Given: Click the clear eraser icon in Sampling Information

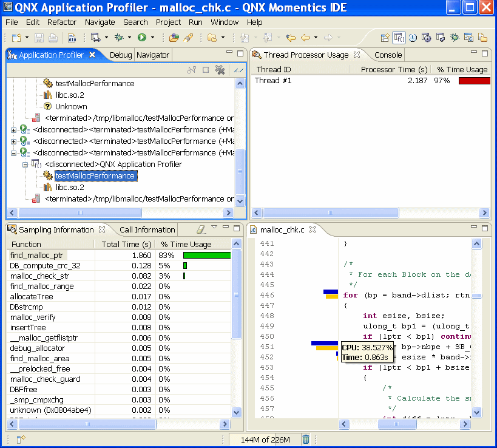Looking at the screenshot, I should [x=201, y=229].
